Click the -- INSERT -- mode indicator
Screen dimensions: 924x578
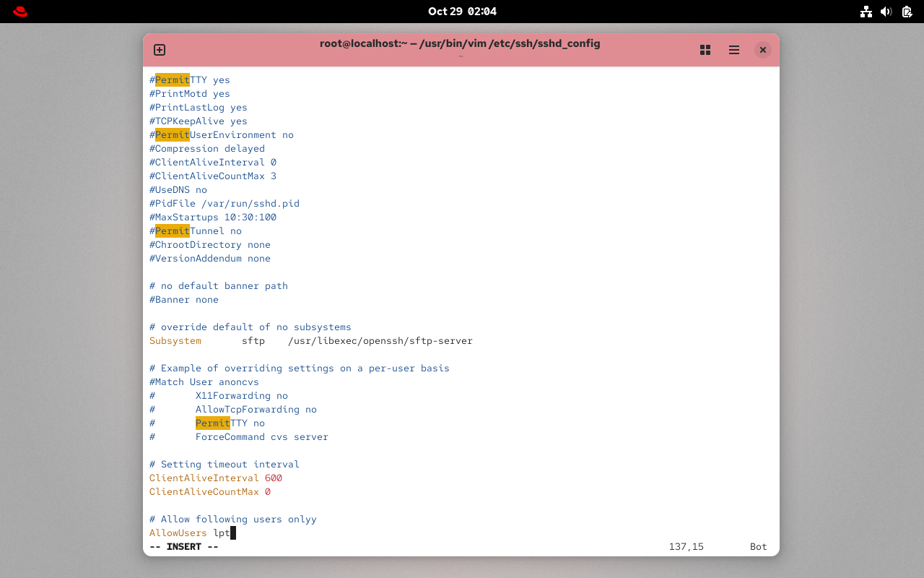[x=183, y=547]
